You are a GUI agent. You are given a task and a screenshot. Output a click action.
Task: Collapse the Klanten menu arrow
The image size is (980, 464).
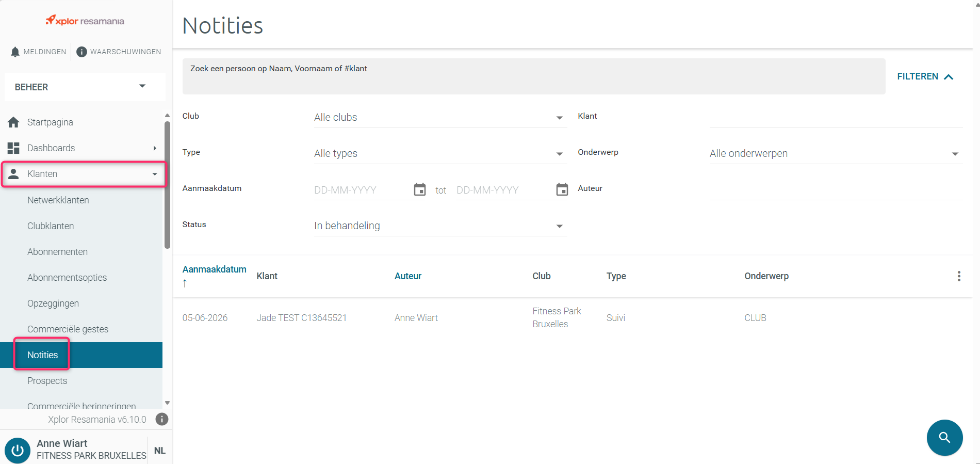click(155, 174)
